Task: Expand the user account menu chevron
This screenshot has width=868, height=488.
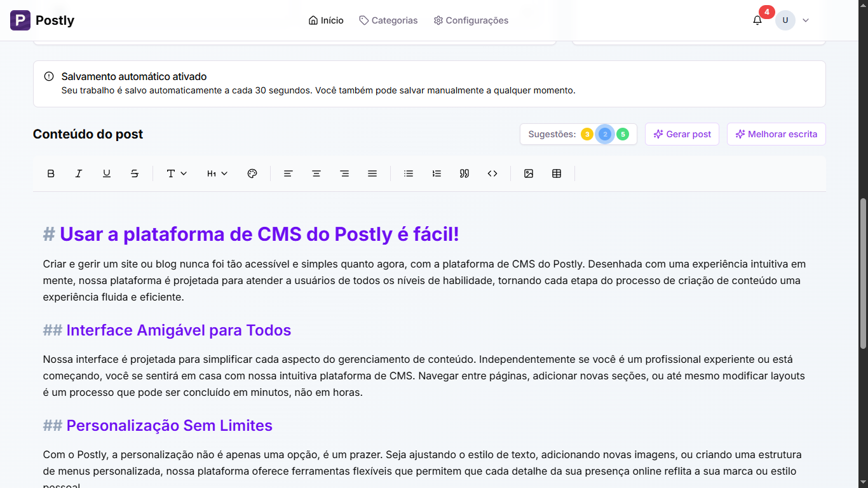Action: 806,20
